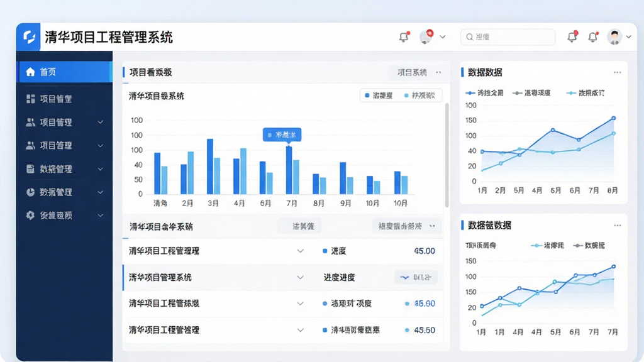Open the three-dot menu of the lower-right chart panel
Screen dimensions: 644x362
pos(618,226)
